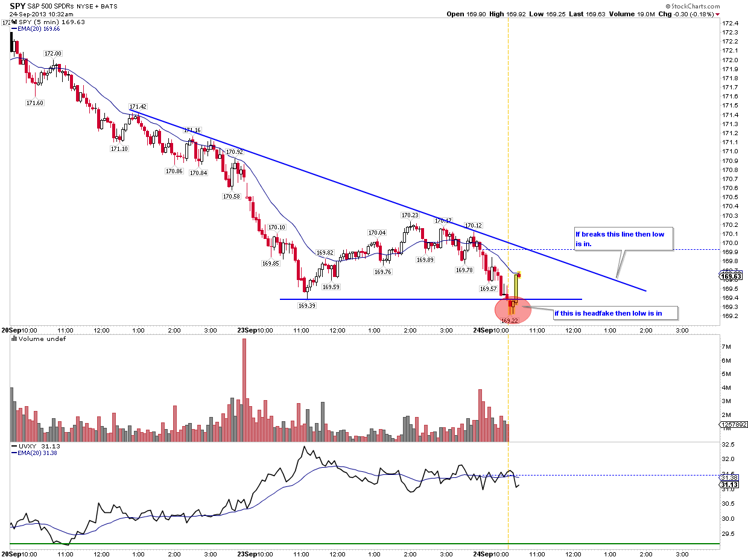748x560 pixels.
Task: Click the '169.85' price label
Action: 270,264
